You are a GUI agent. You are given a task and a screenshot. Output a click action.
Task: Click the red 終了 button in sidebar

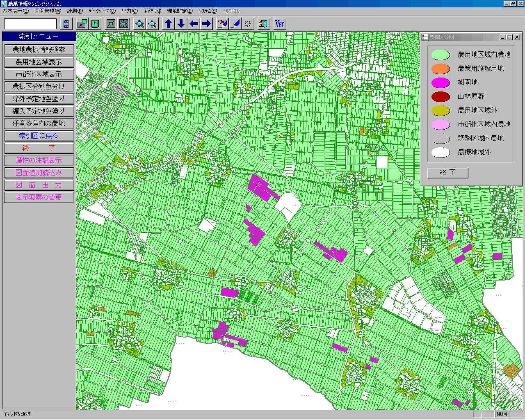39,148
